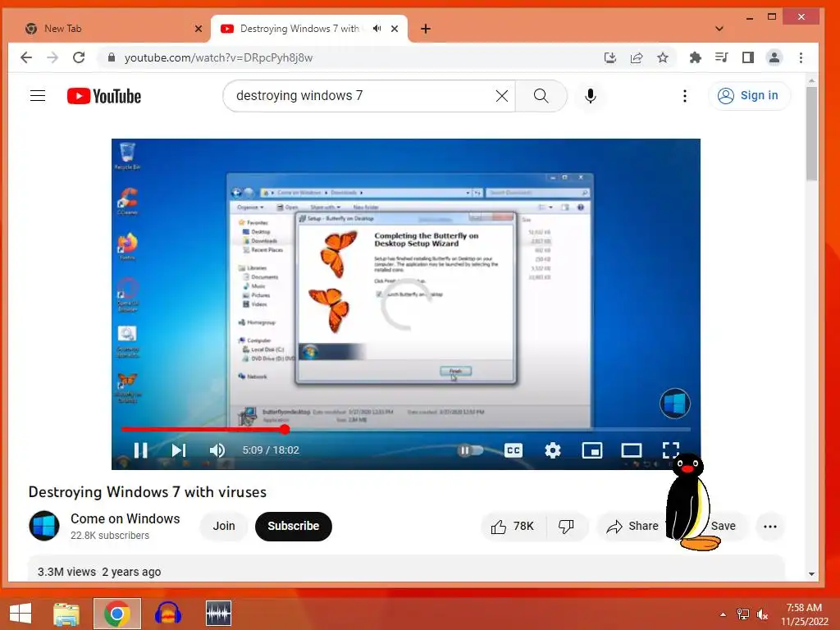Enable miniplayer mode
Viewport: 840px width, 630px height.
tap(592, 450)
